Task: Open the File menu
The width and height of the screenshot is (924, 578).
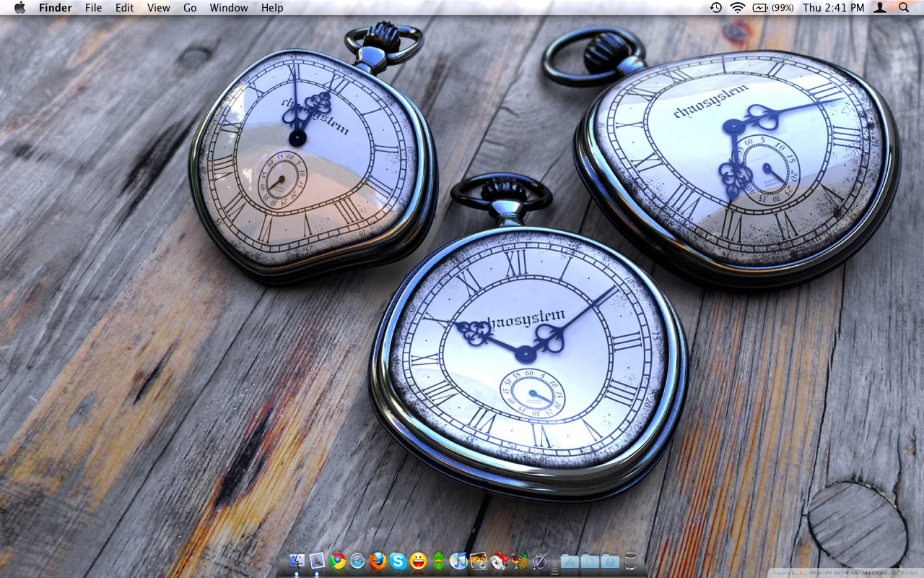Action: click(93, 8)
